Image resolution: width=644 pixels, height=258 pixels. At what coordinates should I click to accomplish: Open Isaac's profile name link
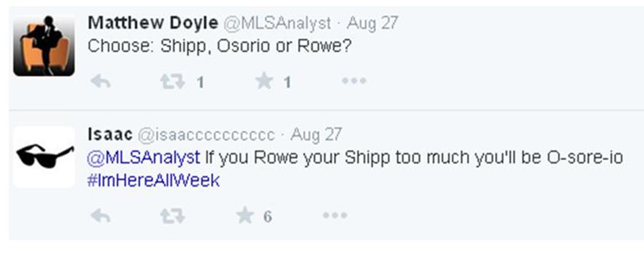[x=110, y=135]
